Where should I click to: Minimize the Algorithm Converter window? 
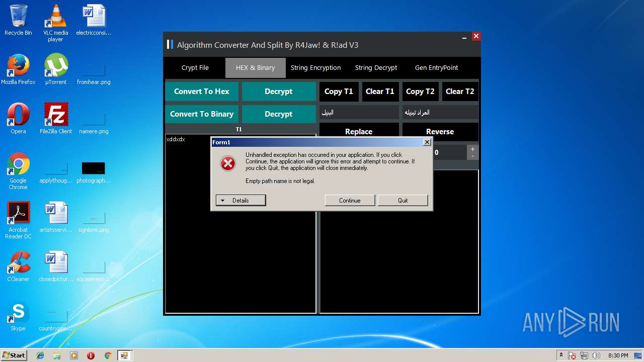point(464,37)
